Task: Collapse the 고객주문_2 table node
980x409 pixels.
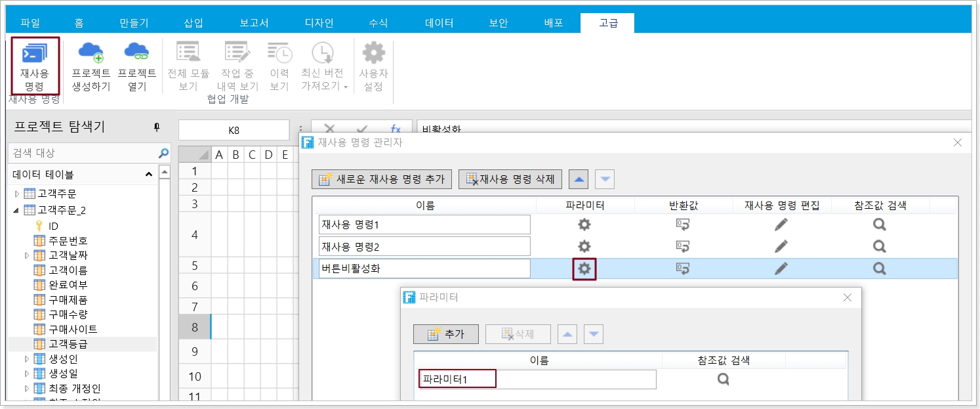Action: coord(16,210)
